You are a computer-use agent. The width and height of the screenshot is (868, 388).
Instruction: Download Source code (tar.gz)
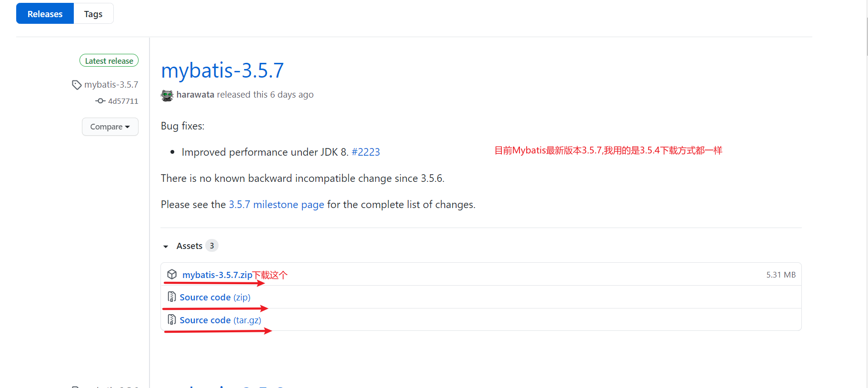coord(220,320)
